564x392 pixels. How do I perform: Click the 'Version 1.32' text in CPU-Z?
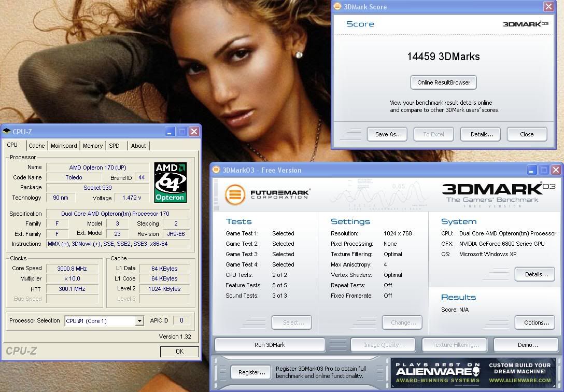click(175, 337)
